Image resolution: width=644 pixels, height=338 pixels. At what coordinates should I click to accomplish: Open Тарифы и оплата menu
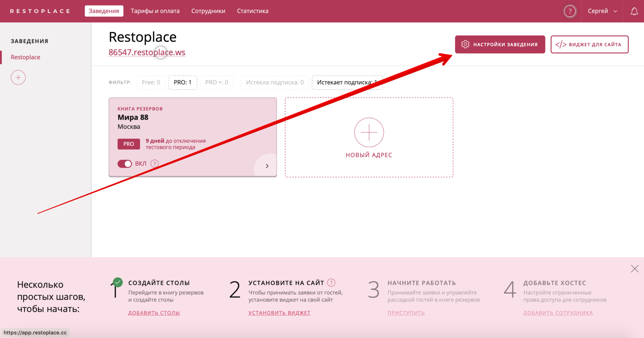point(155,11)
